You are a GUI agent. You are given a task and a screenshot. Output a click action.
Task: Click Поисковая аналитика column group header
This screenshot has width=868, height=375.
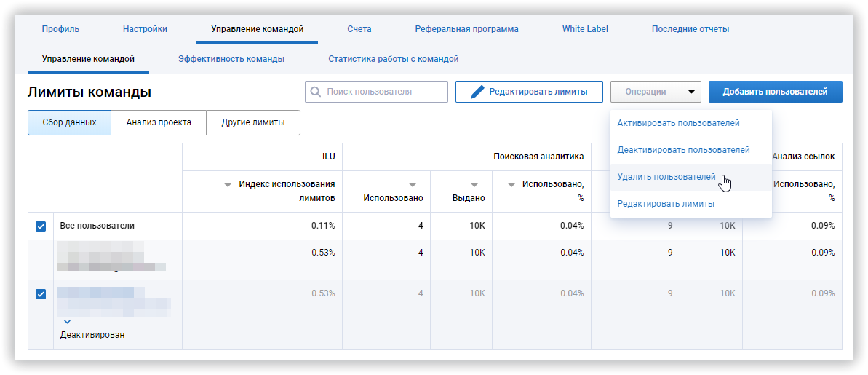tap(538, 157)
